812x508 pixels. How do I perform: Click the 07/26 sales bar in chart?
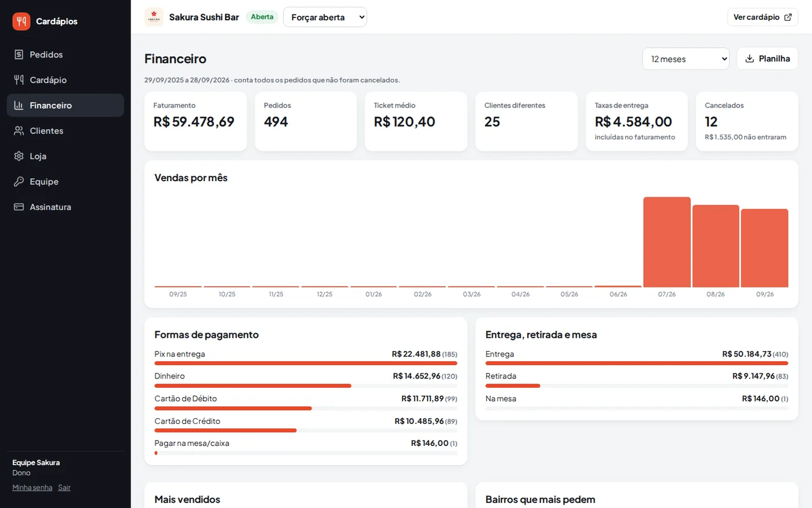(667, 242)
